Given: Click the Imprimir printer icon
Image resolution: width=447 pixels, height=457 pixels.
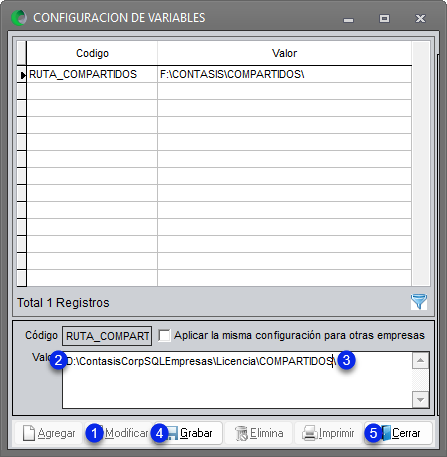Looking at the screenshot, I should (310, 433).
